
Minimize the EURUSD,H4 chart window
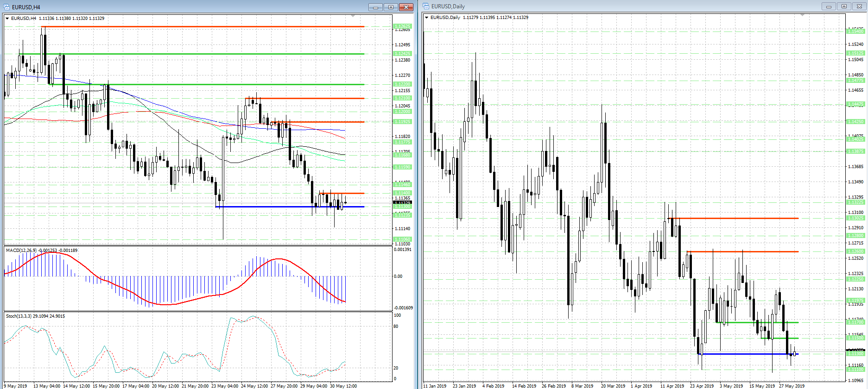(x=375, y=7)
